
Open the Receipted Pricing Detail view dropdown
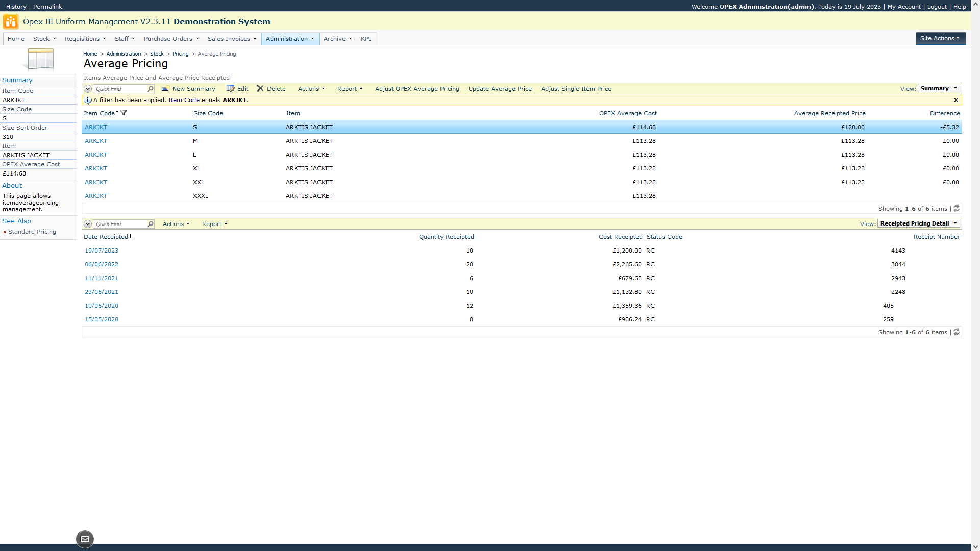click(918, 224)
